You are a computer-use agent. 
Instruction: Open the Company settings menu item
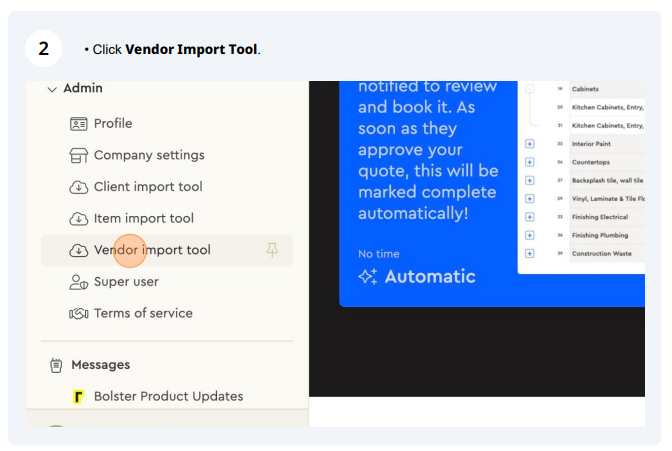pyautogui.click(x=149, y=155)
